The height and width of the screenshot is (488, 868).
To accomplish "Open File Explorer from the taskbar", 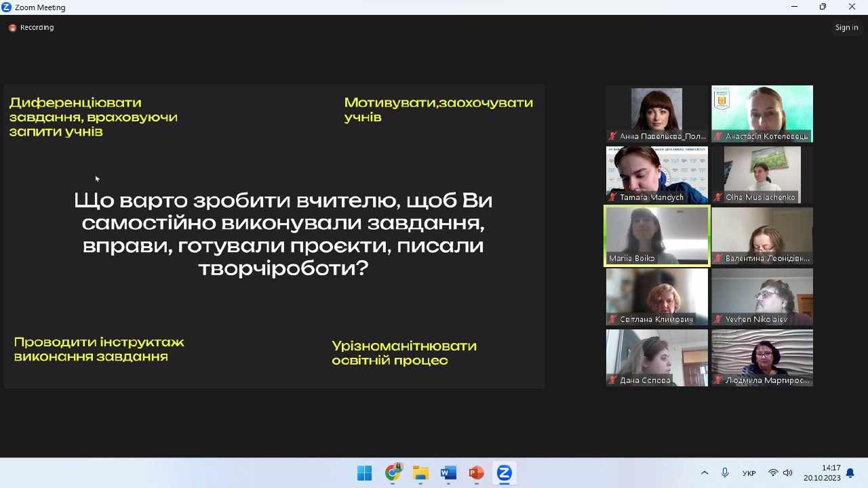I will [420, 473].
